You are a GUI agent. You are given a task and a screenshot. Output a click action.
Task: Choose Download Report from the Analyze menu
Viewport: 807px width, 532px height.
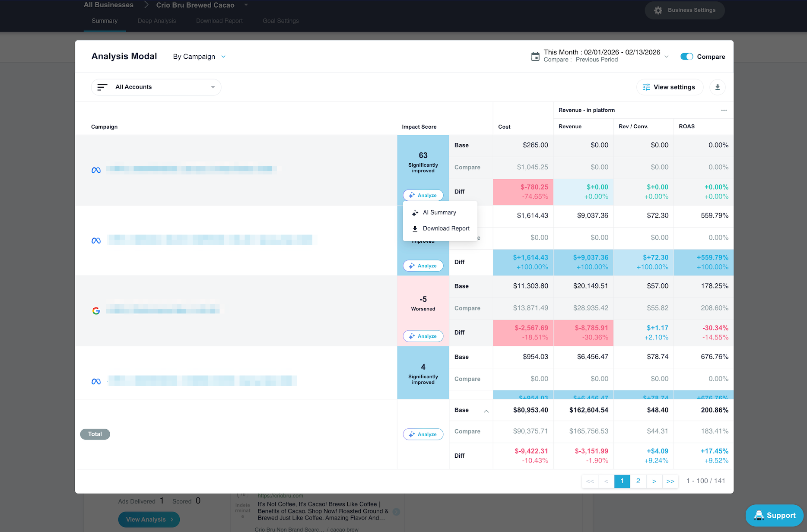coord(445,228)
